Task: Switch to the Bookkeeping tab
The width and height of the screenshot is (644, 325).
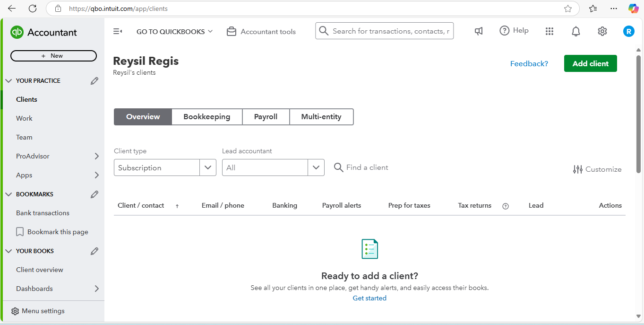Action: tap(207, 117)
